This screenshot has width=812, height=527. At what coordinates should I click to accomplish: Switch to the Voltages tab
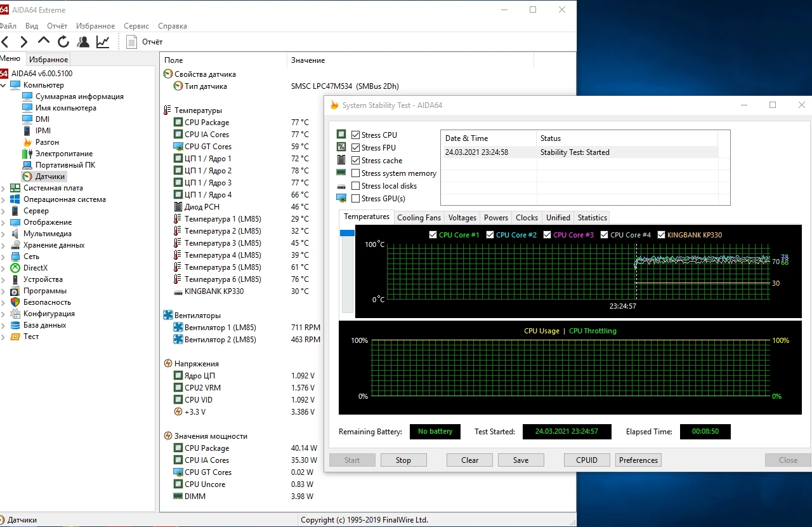point(462,218)
